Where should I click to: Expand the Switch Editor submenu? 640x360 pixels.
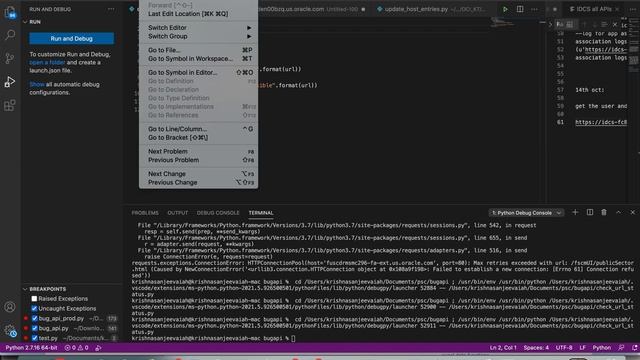click(x=198, y=28)
